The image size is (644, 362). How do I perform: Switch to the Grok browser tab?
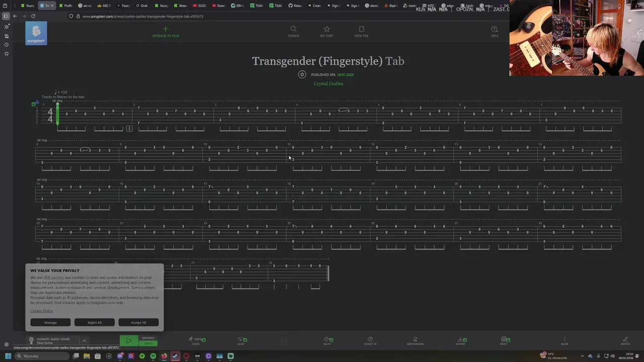[x=142, y=6]
